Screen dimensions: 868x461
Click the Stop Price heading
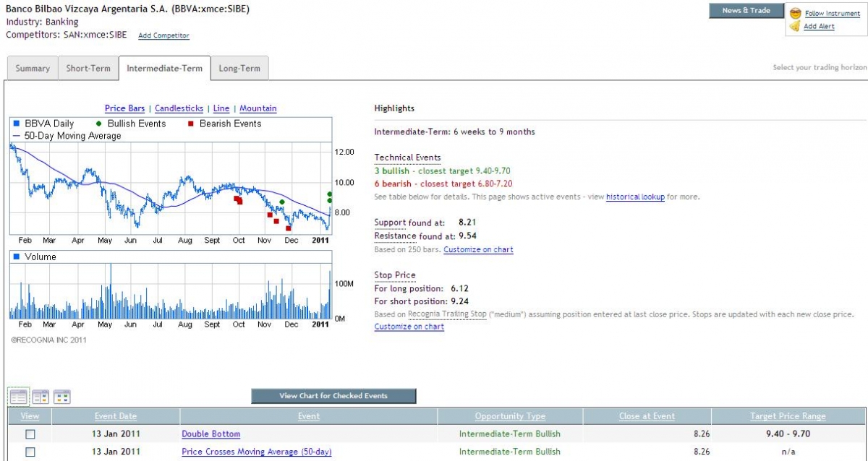[x=395, y=275]
